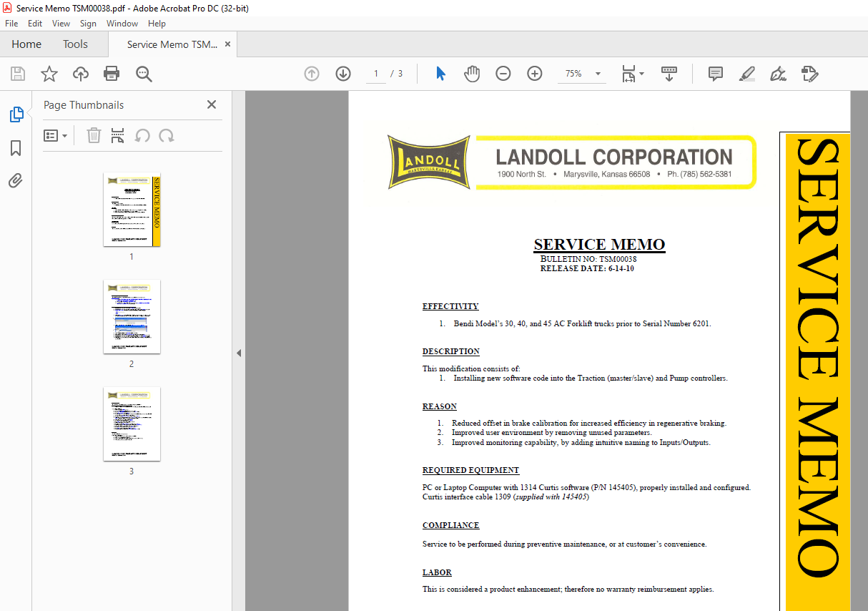868x611 pixels.
Task: Select page 2 thumbnail
Action: 132,317
